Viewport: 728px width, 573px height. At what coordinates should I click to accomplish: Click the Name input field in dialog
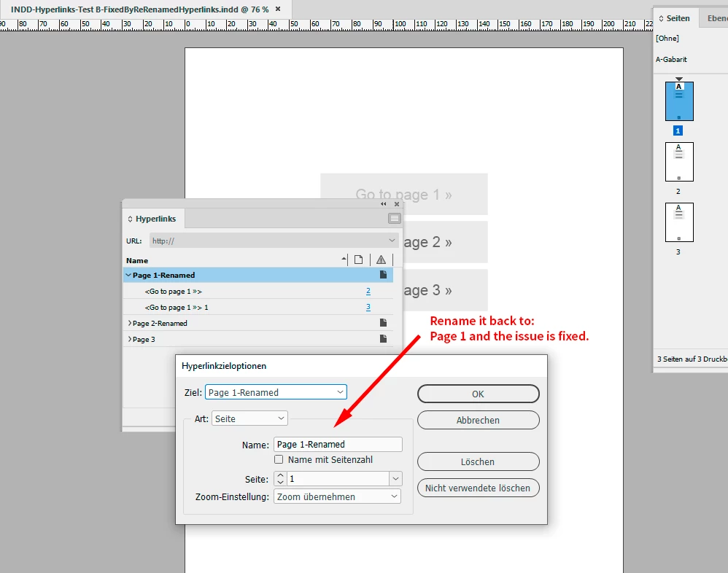tap(338, 445)
